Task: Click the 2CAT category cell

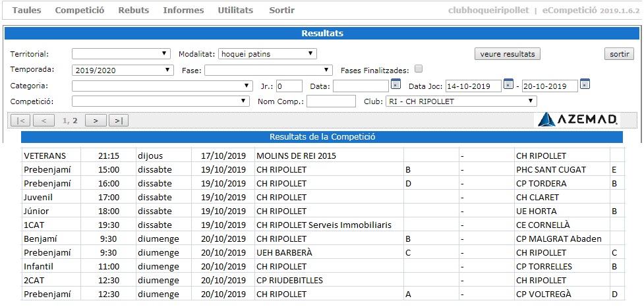Action: click(x=51, y=281)
